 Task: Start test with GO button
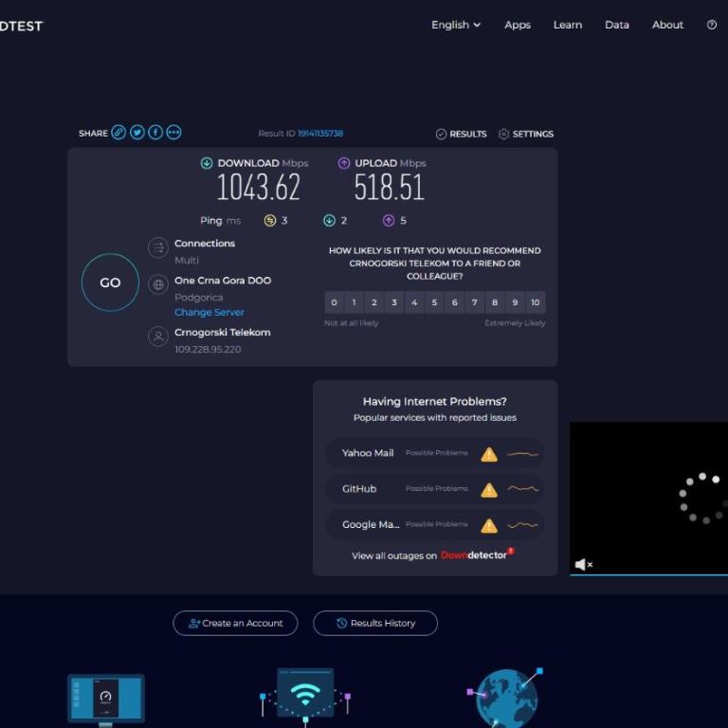(x=110, y=282)
